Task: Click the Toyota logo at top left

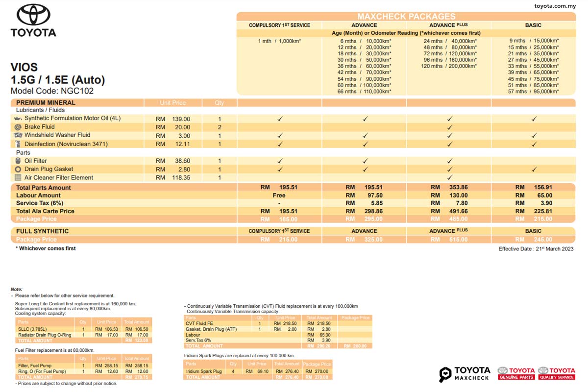Action: point(33,21)
